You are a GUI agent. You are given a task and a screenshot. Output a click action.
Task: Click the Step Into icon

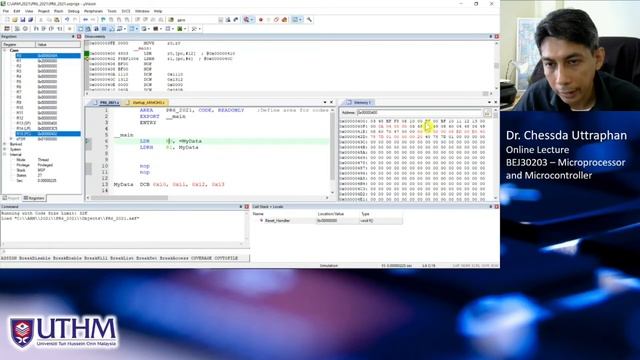36,29
